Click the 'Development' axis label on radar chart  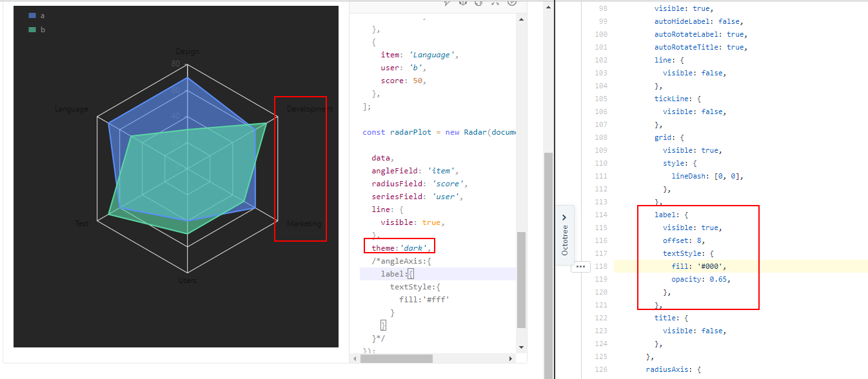click(x=310, y=109)
